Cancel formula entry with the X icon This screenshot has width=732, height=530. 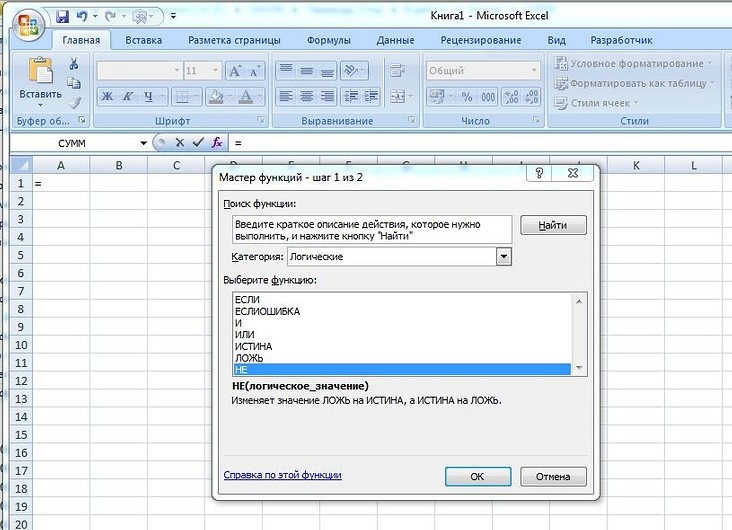click(x=180, y=143)
